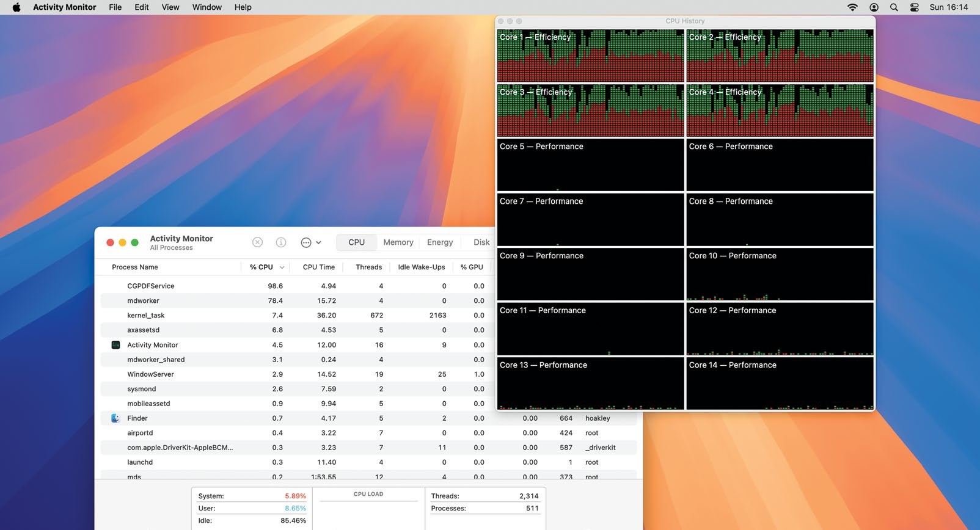980x530 pixels.
Task: Open the File menu
Action: [115, 7]
